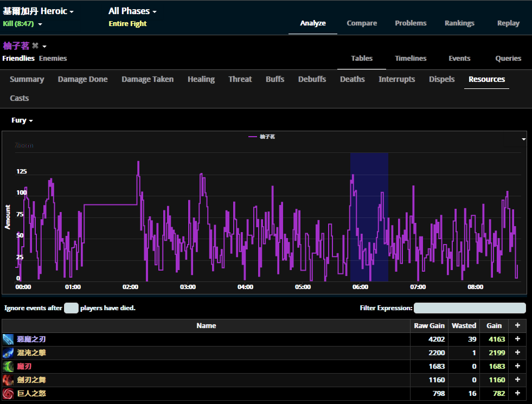Open the Fury resource type dropdown
The height and width of the screenshot is (404, 532).
(22, 120)
